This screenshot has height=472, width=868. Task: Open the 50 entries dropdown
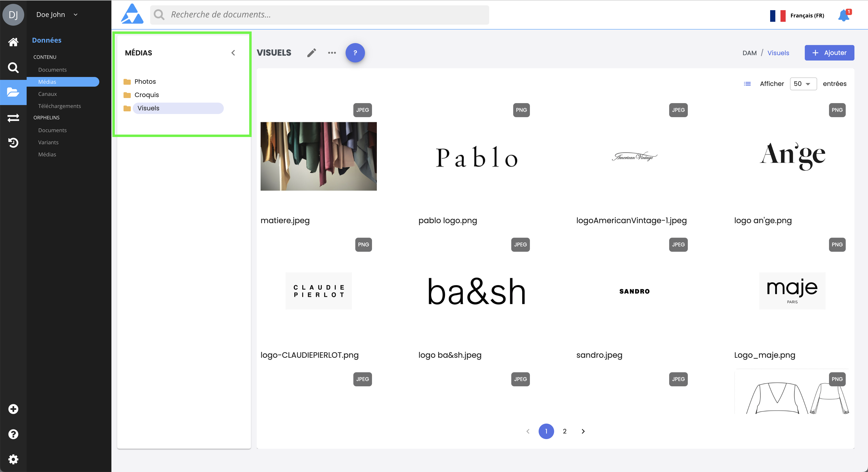click(x=803, y=84)
